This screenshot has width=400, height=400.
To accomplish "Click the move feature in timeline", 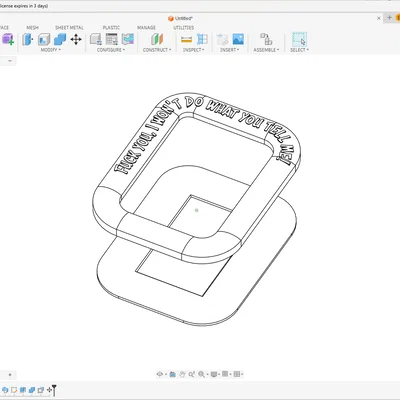I will [x=49, y=390].
